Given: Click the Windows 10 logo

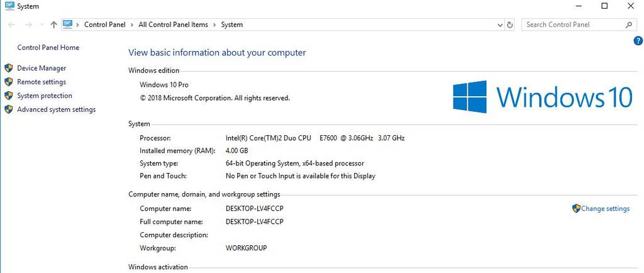Looking at the screenshot, I should (x=543, y=97).
